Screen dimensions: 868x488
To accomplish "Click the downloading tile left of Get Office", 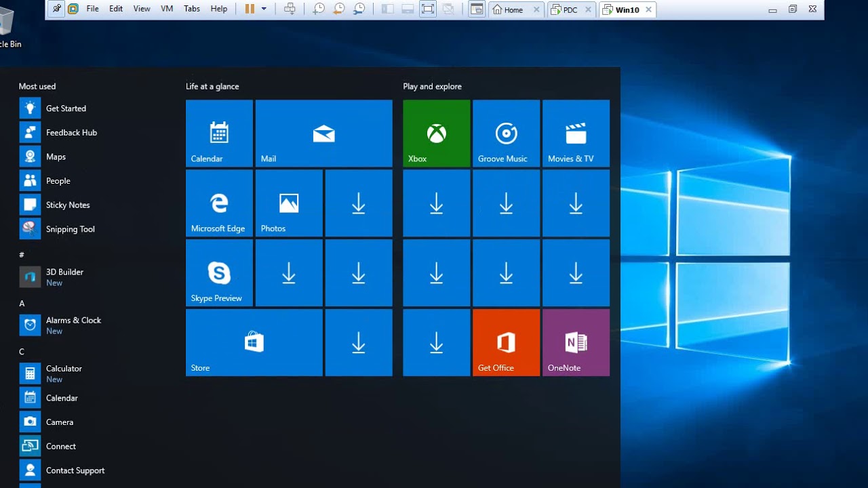I will coord(436,343).
